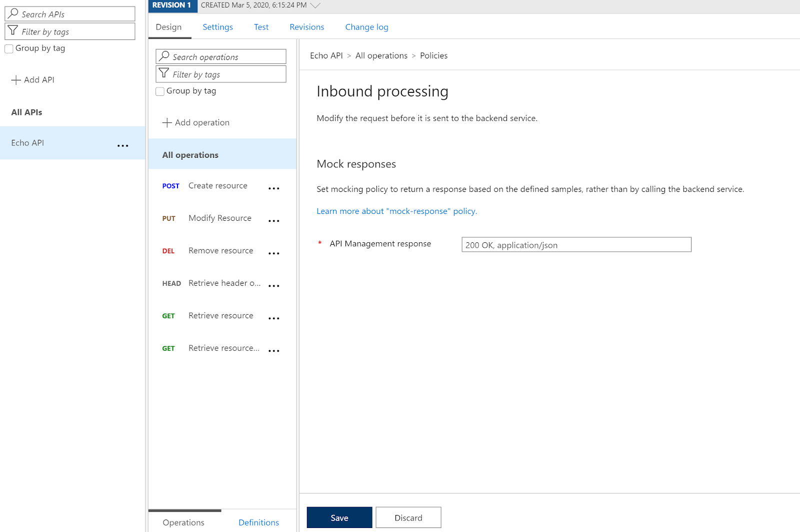The height and width of the screenshot is (532, 800).
Task: Click the search magnifier icon in Search APIs
Action: pos(13,13)
